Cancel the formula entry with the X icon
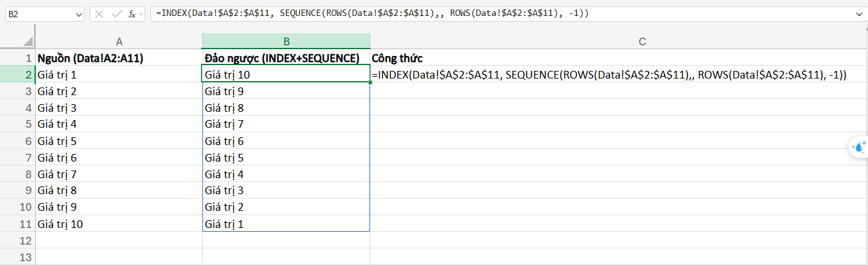868x265 pixels. 99,13
